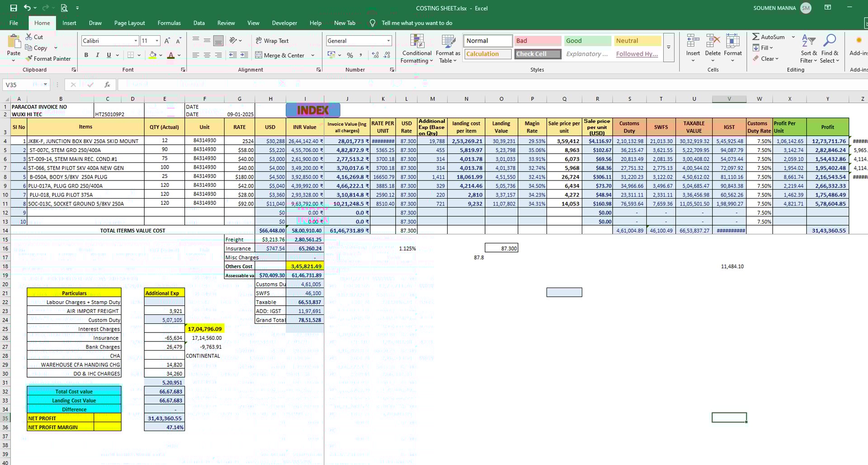Apply the Calculation cell style
Image resolution: width=868 pixels, height=465 pixels.
pyautogui.click(x=488, y=54)
